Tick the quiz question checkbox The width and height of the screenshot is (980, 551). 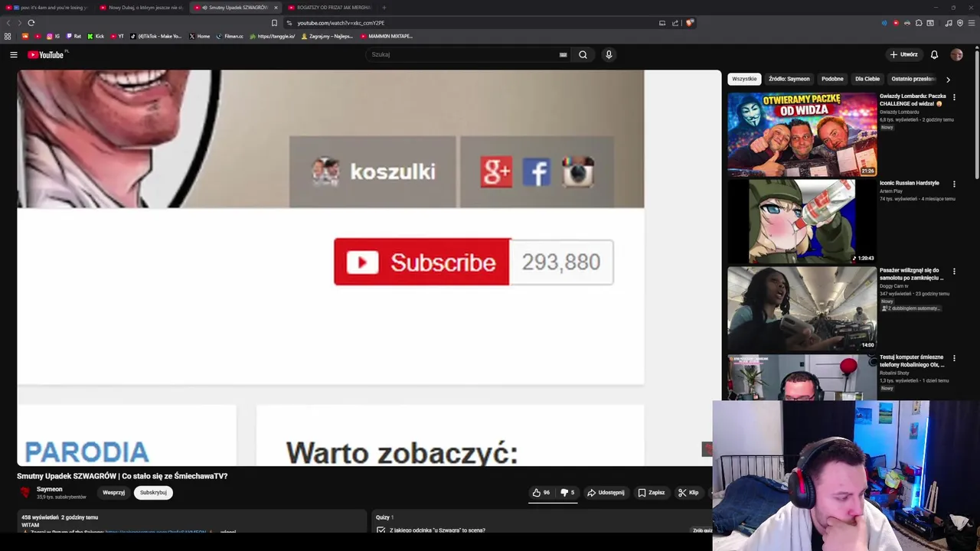[x=381, y=530]
